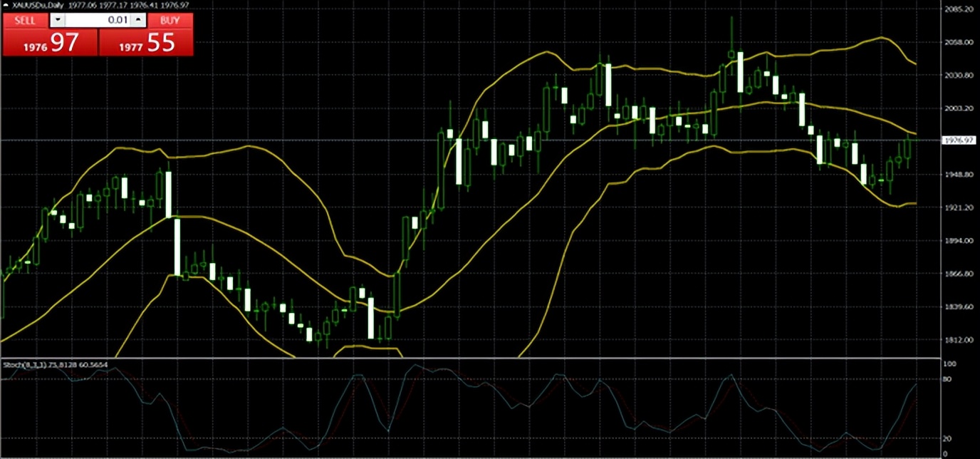The image size is (980, 459).
Task: Click the XAUUSDu,Daily chart title
Action: (36, 4)
